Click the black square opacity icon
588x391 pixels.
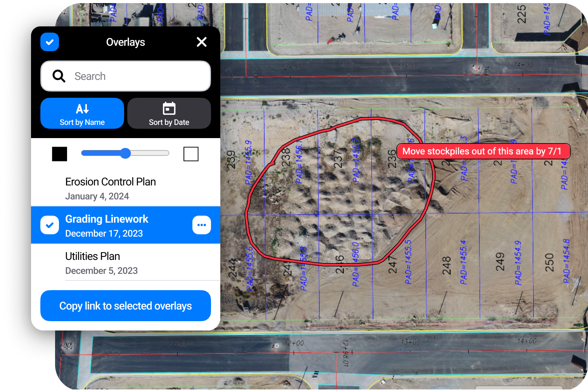coord(60,154)
